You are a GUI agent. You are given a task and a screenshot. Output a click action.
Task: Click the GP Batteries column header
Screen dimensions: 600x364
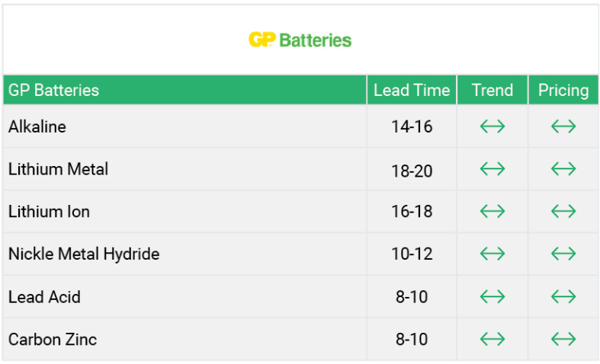coord(53,90)
